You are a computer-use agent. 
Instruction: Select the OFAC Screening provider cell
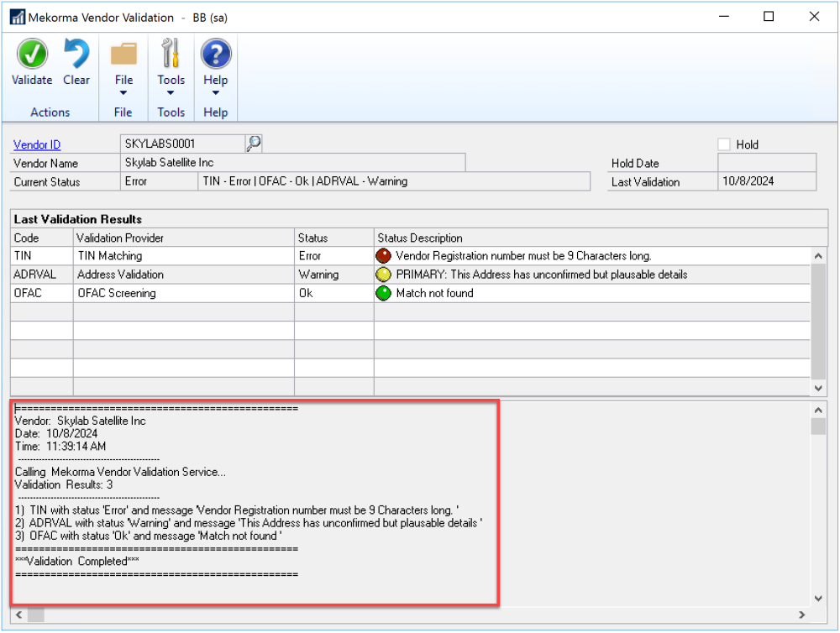tap(184, 294)
